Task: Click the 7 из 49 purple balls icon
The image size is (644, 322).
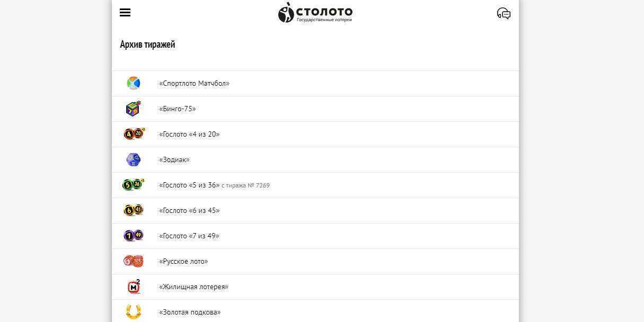Action: click(134, 236)
